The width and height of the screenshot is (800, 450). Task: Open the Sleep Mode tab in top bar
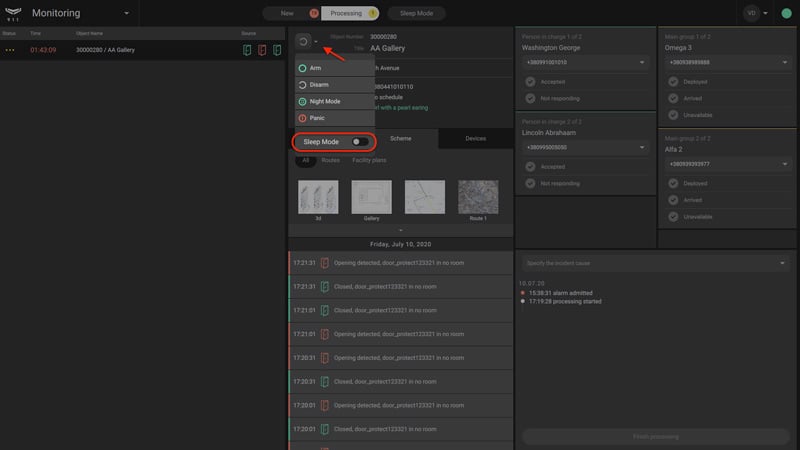pyautogui.click(x=416, y=13)
